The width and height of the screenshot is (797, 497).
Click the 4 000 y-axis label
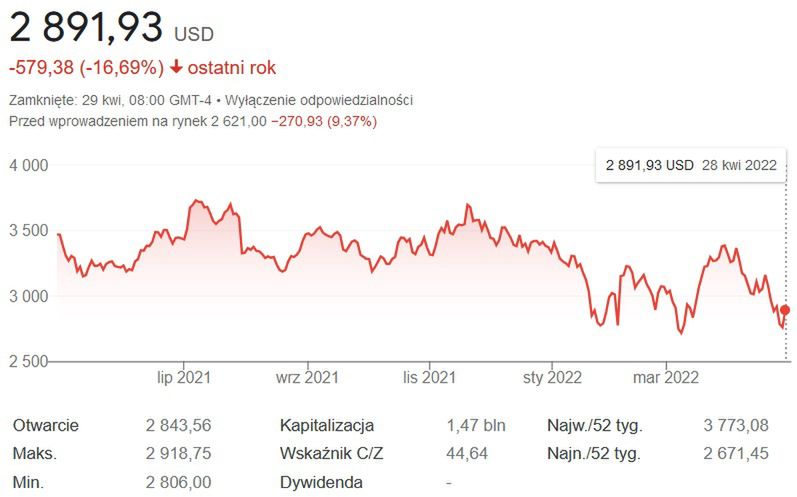pos(29,165)
